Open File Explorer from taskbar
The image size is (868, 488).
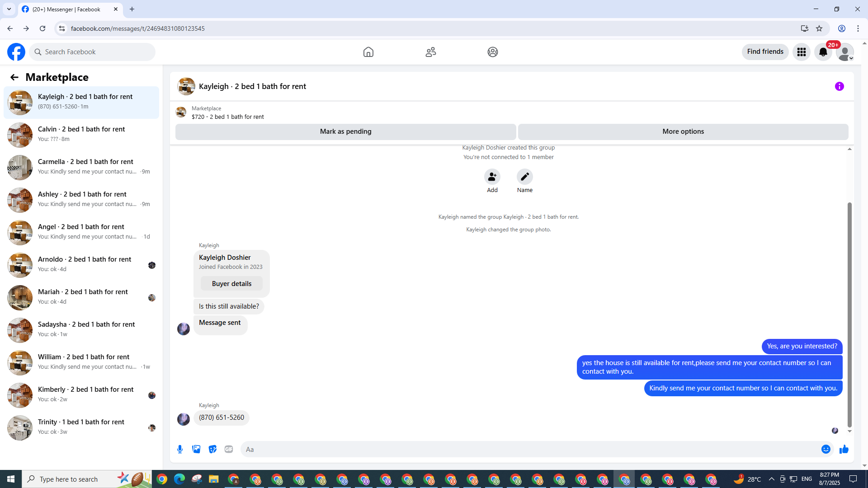[x=214, y=479]
